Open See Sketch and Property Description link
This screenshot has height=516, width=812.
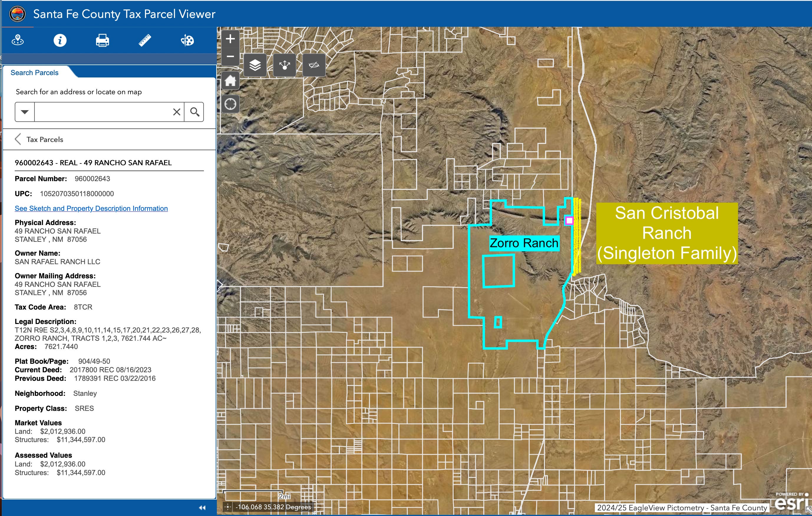coord(91,208)
